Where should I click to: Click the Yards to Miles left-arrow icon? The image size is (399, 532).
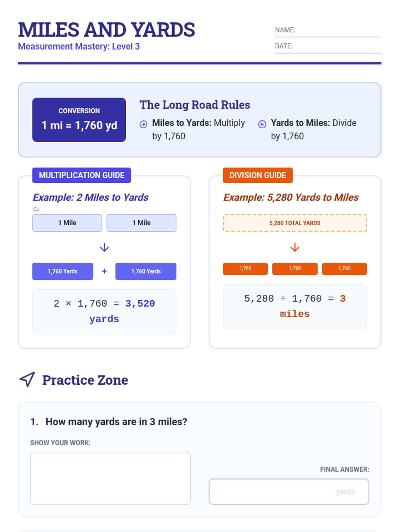pos(262,124)
